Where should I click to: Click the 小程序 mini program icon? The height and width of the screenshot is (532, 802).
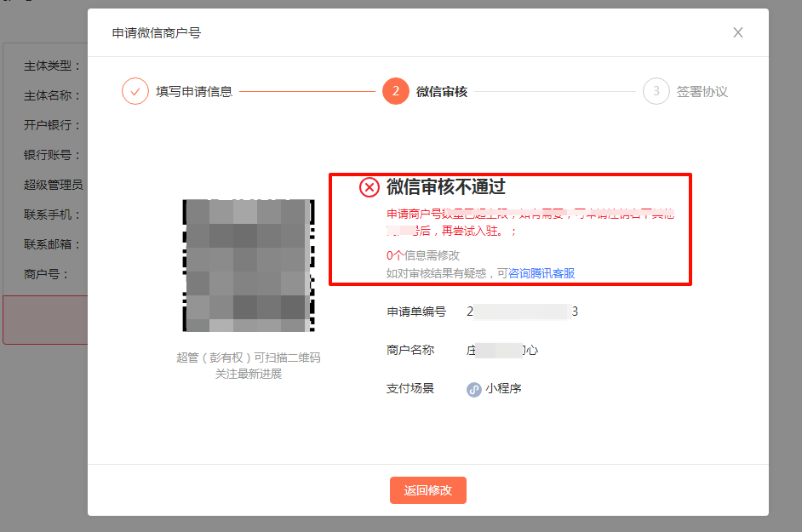pyautogui.click(x=473, y=389)
